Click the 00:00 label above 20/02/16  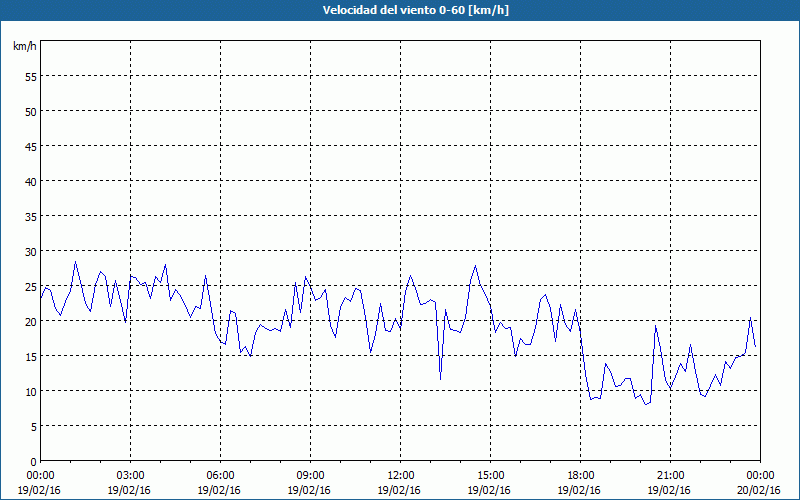760,476
